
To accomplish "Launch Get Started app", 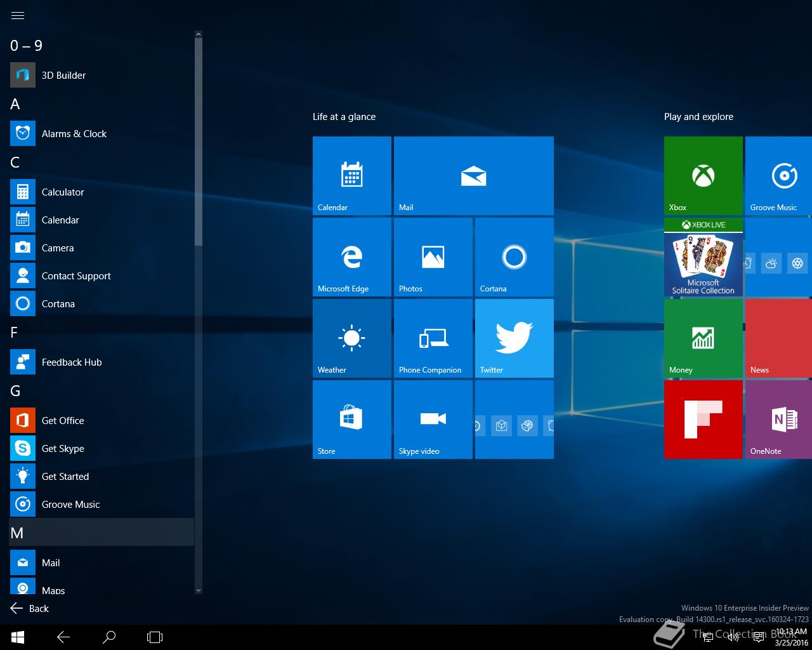I will [x=101, y=476].
